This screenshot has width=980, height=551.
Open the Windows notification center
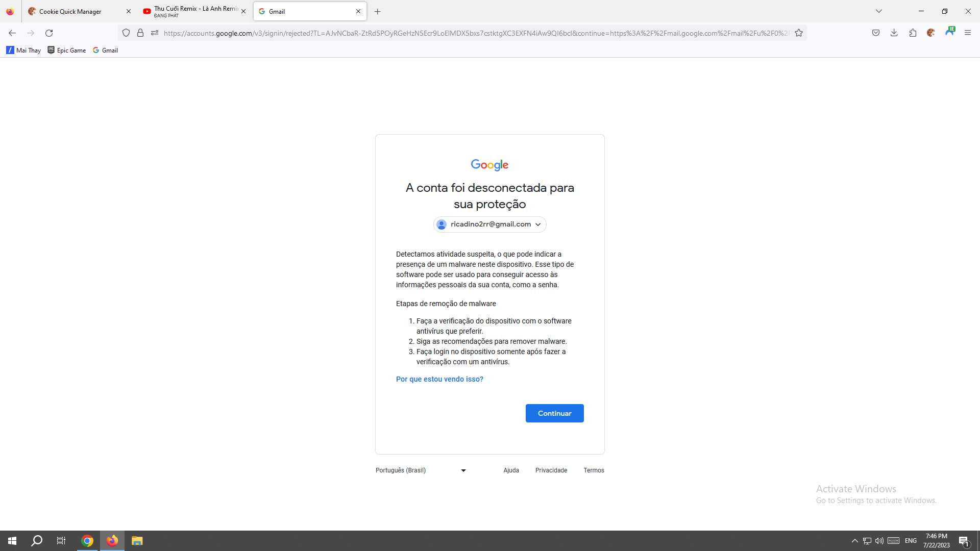pyautogui.click(x=964, y=541)
